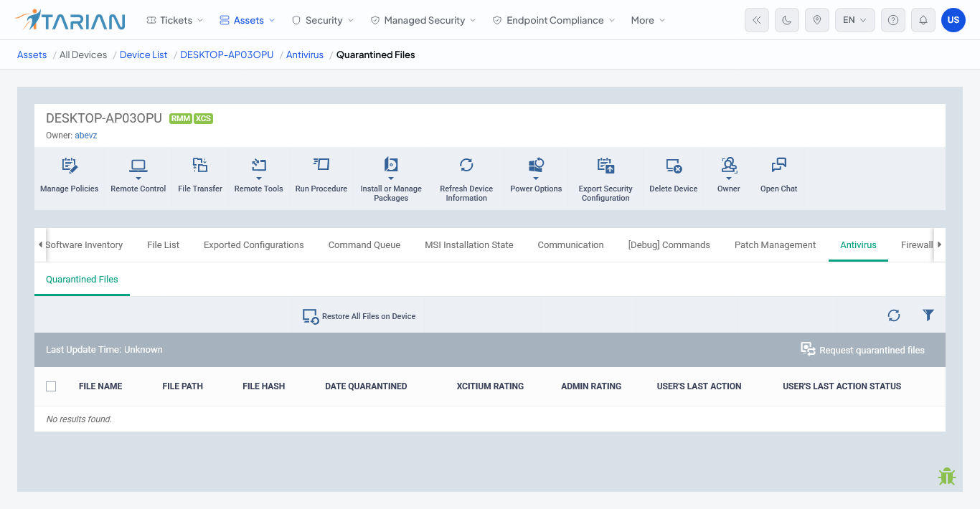Switch to Command Queue tab
The image size is (980, 509).
coord(364,245)
